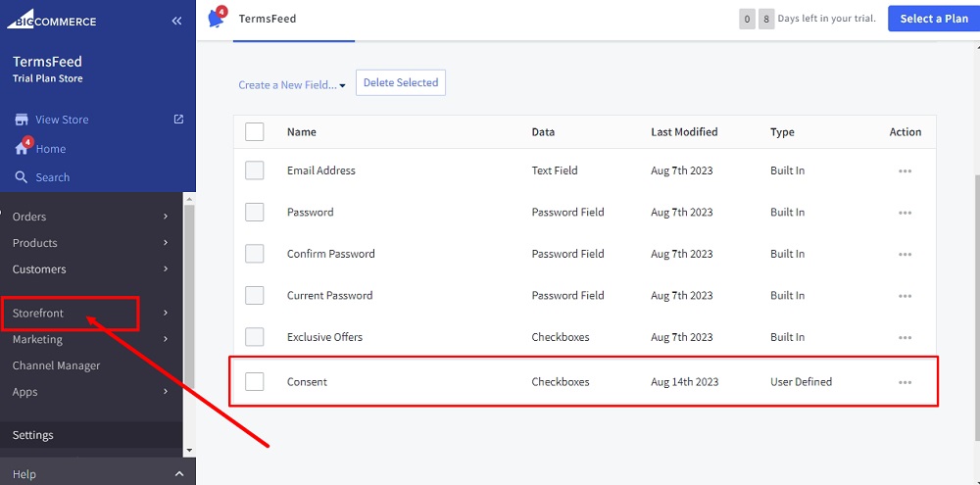980x485 pixels.
Task: Click sidebar scrollbar up arrow
Action: click(x=189, y=198)
